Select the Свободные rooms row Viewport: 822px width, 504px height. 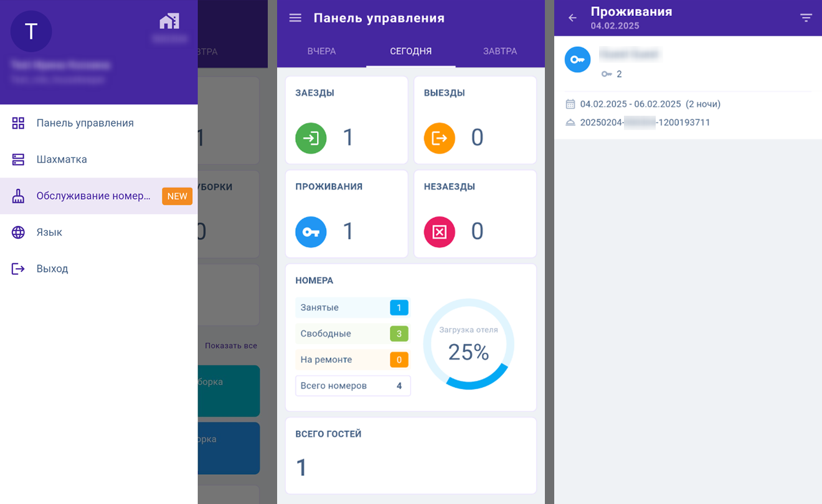pos(353,334)
